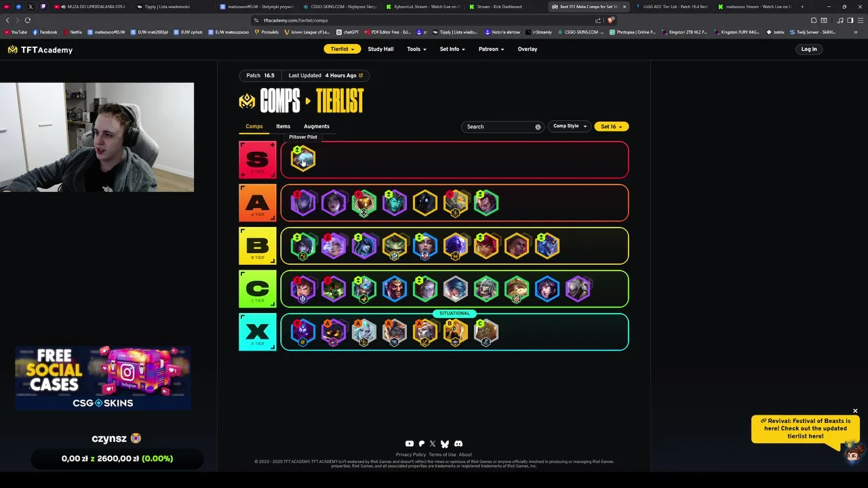Viewport: 868px width, 488px height.
Task: Open the dark hooded champion comp in A tier
Action: coord(425,203)
